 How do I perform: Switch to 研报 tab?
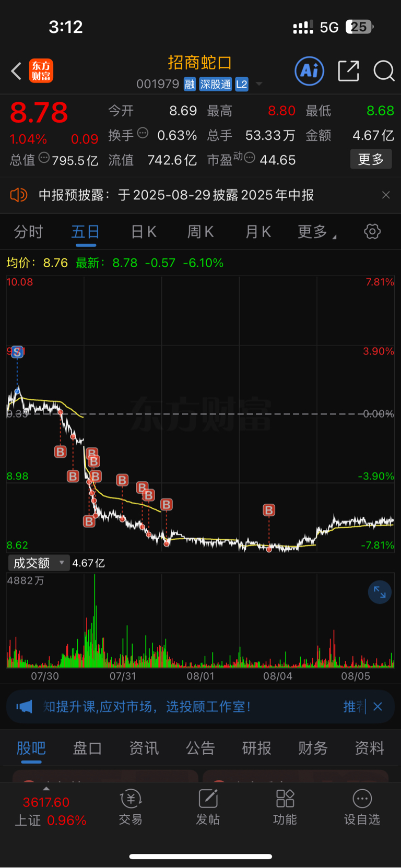pyautogui.click(x=257, y=748)
